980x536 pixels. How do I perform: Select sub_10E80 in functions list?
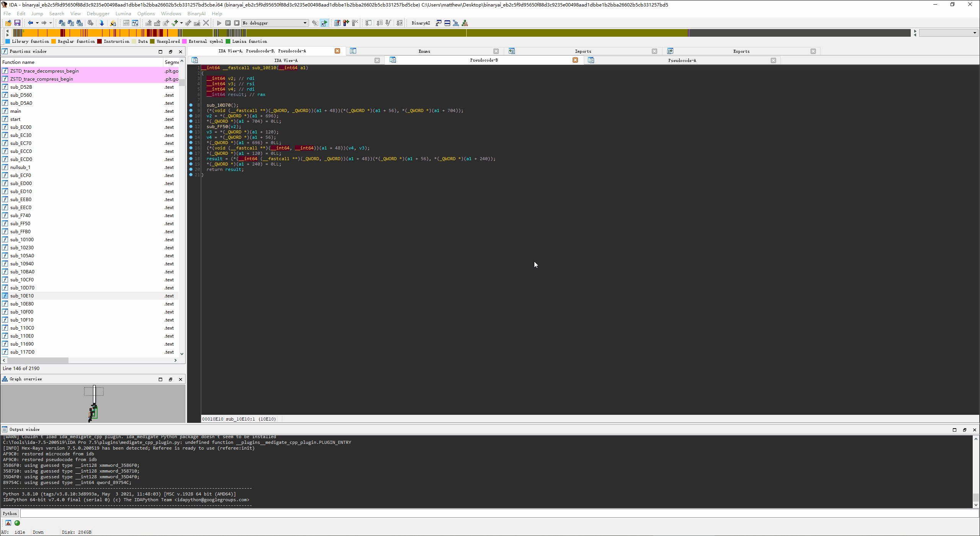coord(22,304)
